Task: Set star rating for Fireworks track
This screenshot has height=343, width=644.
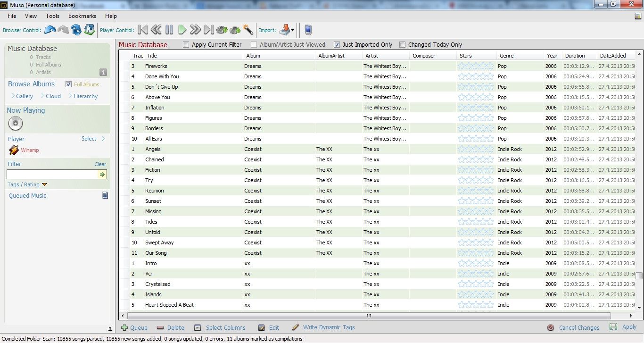Action: pyautogui.click(x=476, y=66)
